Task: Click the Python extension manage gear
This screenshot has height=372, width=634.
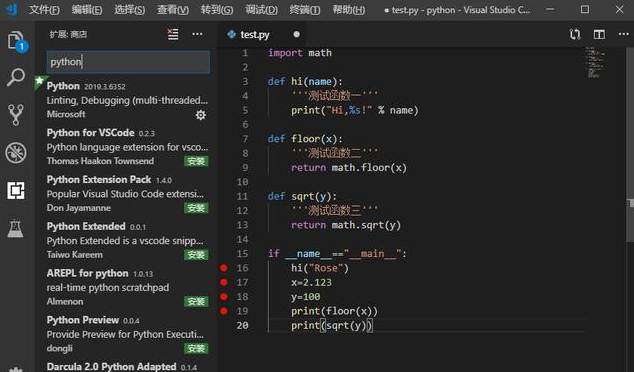Action: coord(201,115)
